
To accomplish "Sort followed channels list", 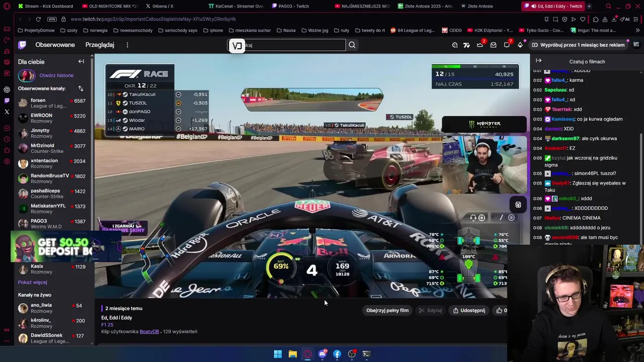I will tap(80, 88).
